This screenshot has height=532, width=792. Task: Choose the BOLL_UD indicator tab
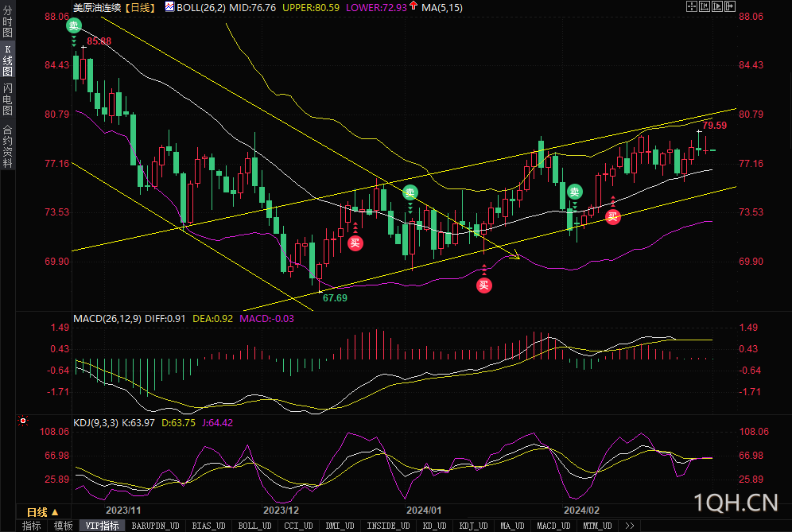tap(254, 526)
